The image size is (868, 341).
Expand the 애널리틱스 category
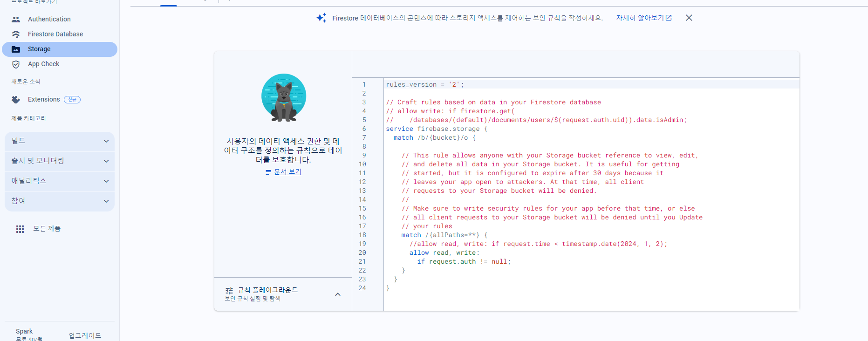coord(60,181)
